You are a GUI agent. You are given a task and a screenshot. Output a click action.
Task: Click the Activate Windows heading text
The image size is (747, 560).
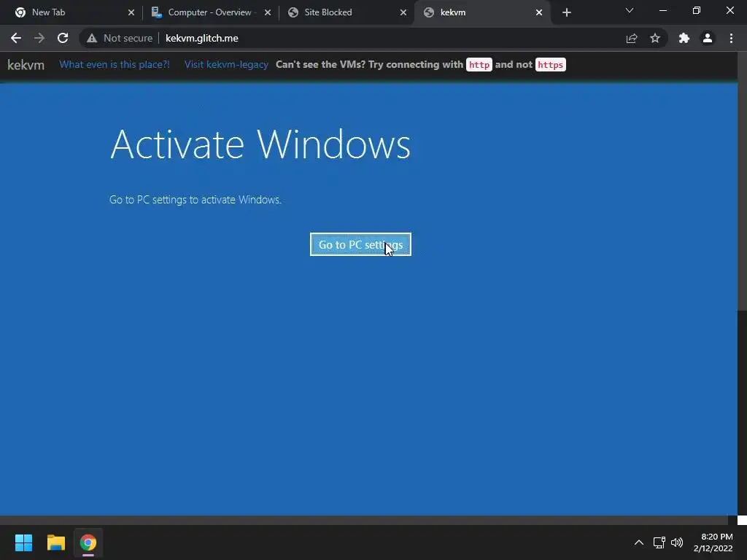pyautogui.click(x=260, y=144)
